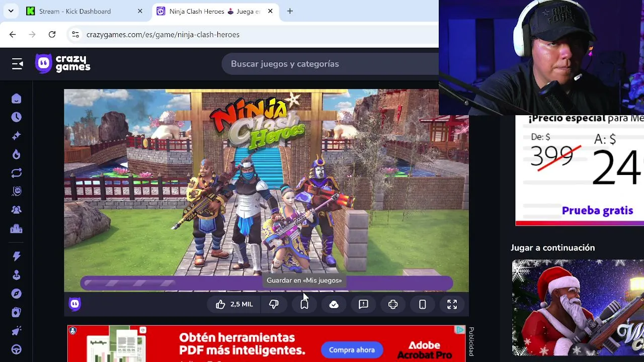
Task: Click the "Publicidad" label beside the banner
Action: pyautogui.click(x=471, y=342)
